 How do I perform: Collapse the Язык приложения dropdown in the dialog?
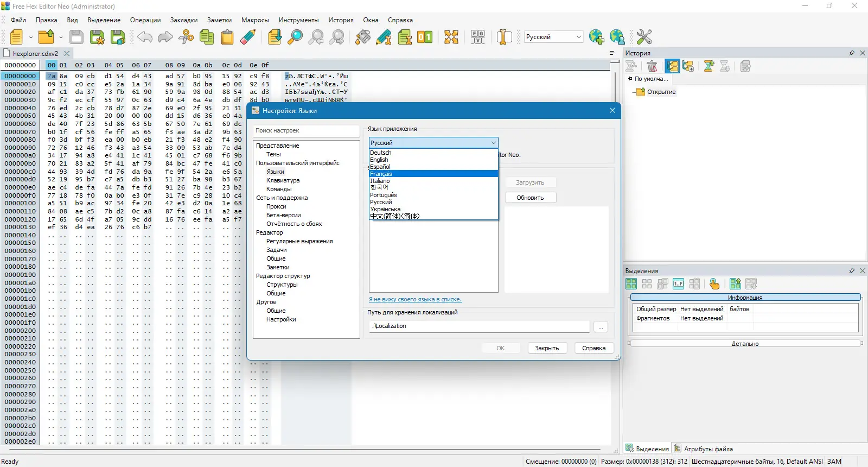[x=493, y=143]
